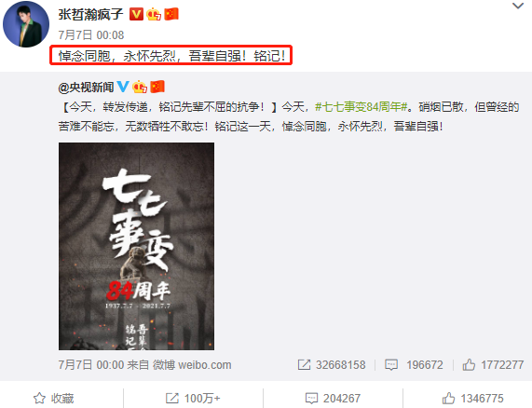532x408 pixels.
Task: Click the blue V badge of 央视新闻
Action: (x=123, y=87)
